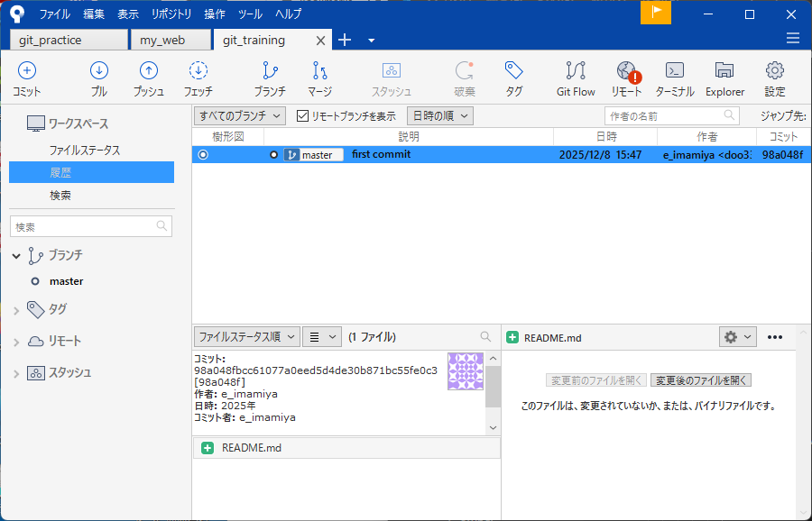
Task: Open the 日時の順 sort order dropdown
Action: (440, 116)
